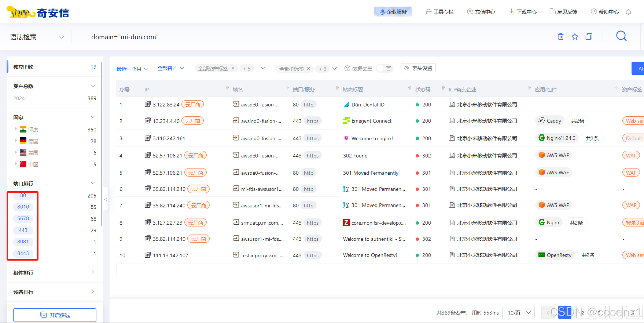
Task: Click the sort icon on 站点标题 column
Action: coord(410,88)
